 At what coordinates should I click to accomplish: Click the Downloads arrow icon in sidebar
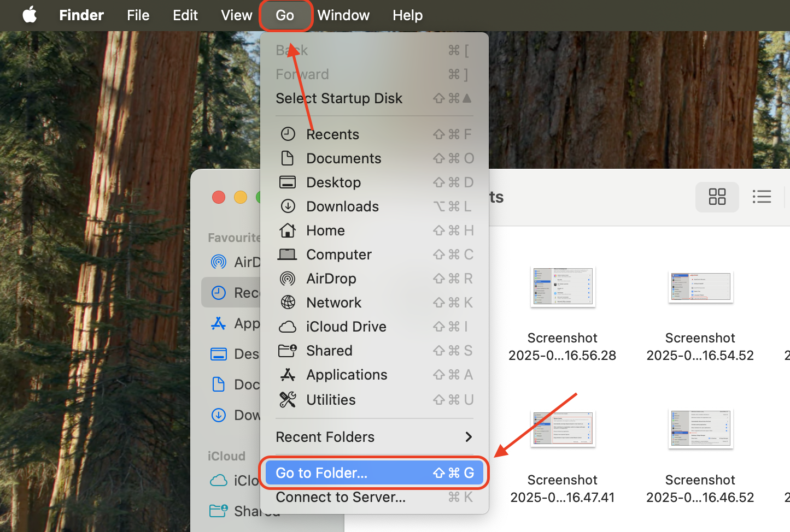(x=219, y=415)
